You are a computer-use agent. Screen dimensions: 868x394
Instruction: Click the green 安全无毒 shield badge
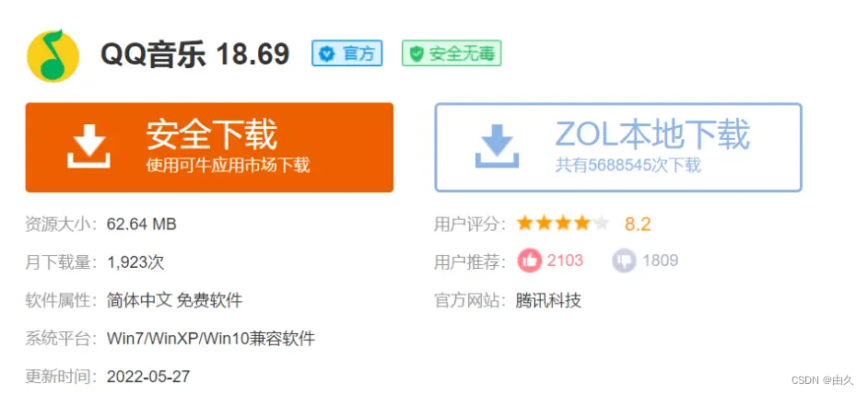click(451, 53)
